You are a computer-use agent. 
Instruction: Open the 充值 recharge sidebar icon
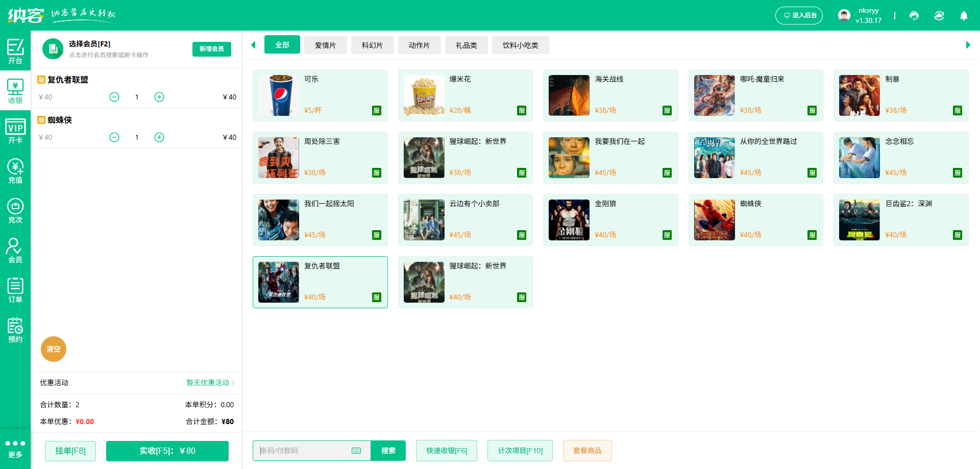(x=15, y=171)
